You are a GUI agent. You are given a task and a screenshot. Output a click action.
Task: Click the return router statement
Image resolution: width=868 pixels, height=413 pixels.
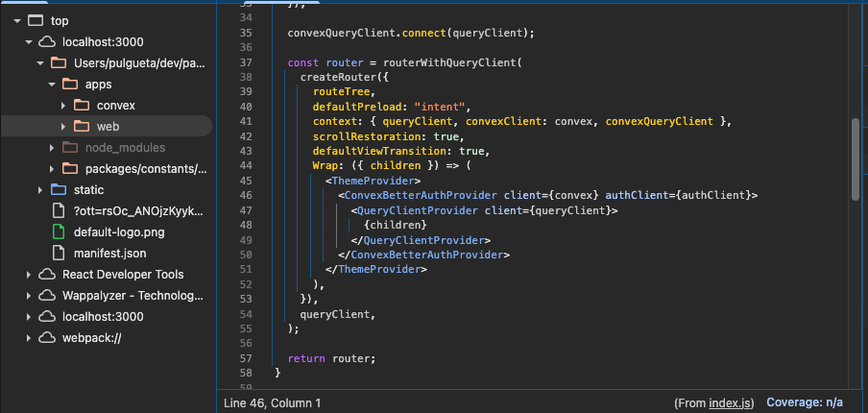coord(331,358)
